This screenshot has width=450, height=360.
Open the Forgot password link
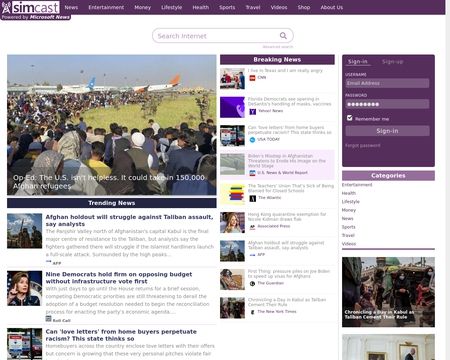pos(362,145)
